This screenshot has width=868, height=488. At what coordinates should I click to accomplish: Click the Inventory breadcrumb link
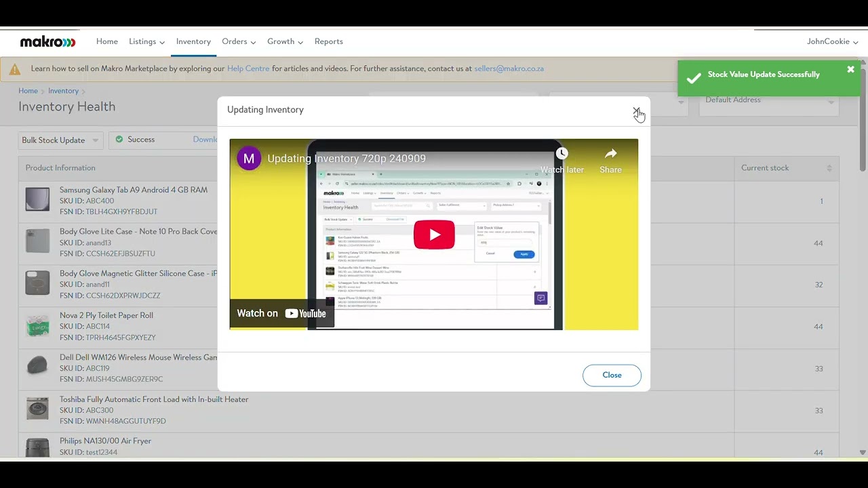(63, 91)
